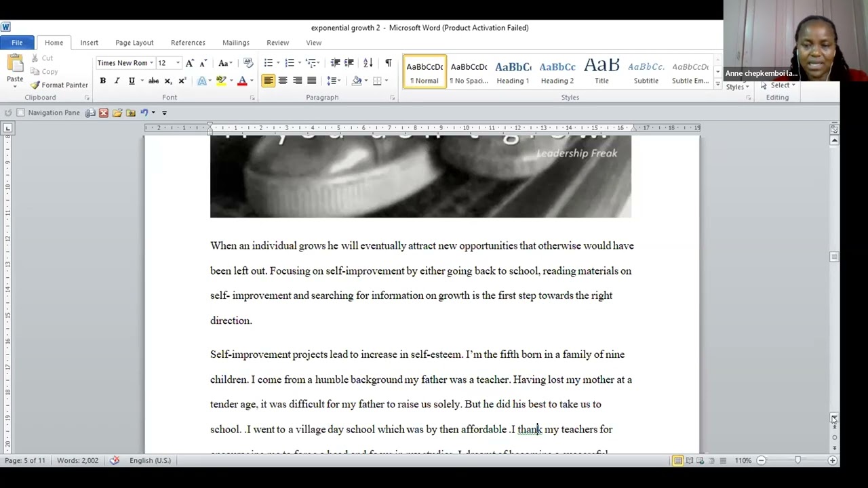
Task: Open the font size dropdown
Action: pyautogui.click(x=178, y=63)
